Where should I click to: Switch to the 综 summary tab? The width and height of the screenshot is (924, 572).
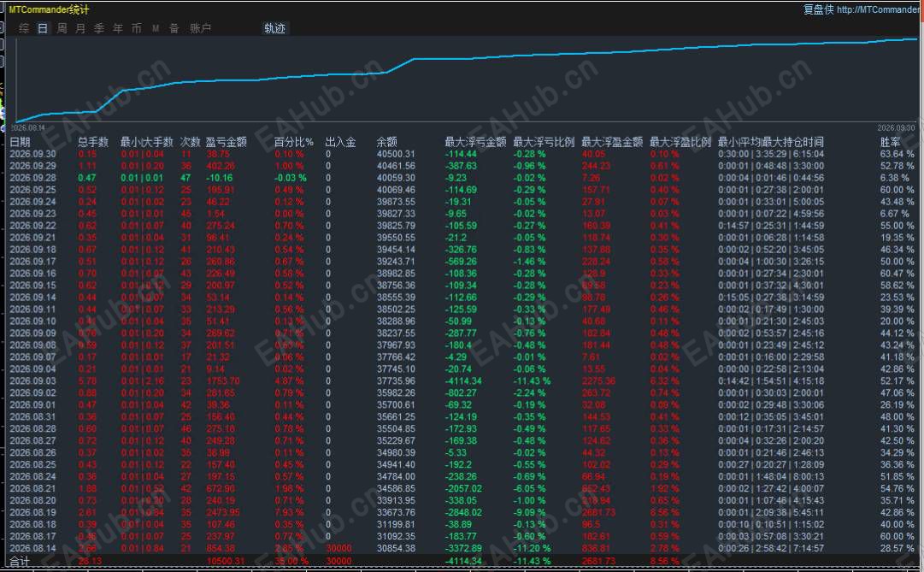(x=24, y=28)
